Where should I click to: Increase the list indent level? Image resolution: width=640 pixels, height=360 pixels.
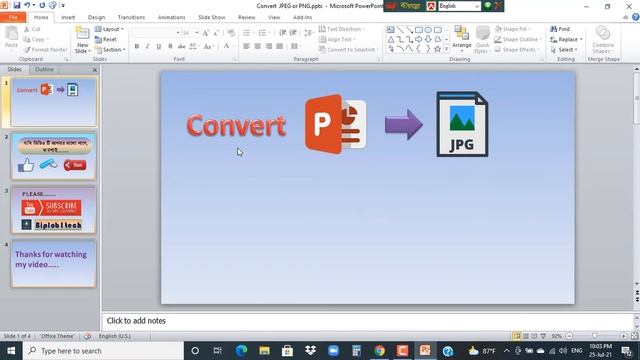pyautogui.click(x=293, y=33)
